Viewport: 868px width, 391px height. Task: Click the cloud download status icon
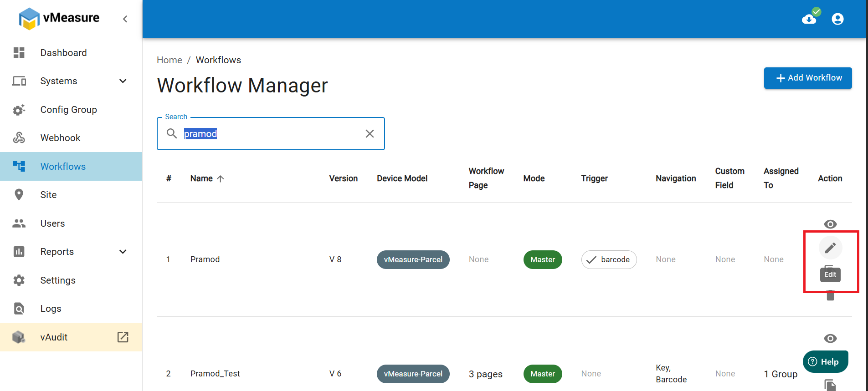[x=810, y=17]
